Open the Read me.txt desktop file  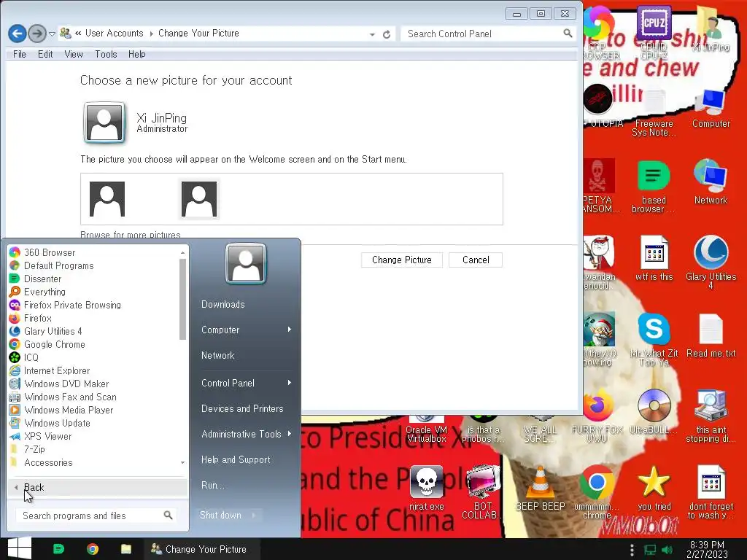(711, 335)
